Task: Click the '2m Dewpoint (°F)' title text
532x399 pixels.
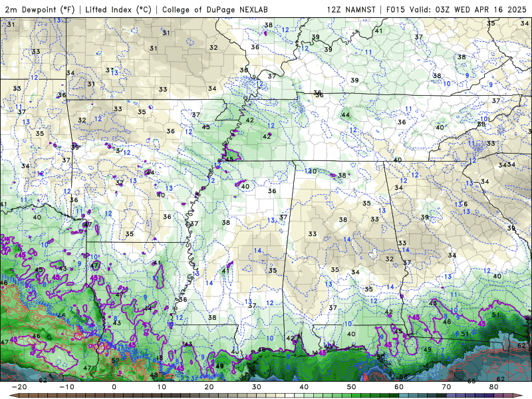Action: 40,9
